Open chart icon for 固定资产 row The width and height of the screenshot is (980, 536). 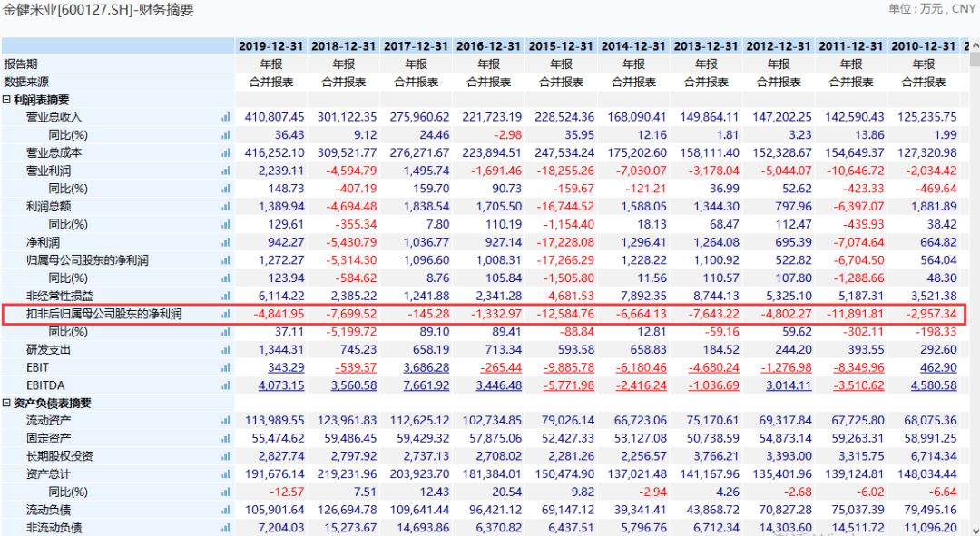(x=226, y=439)
